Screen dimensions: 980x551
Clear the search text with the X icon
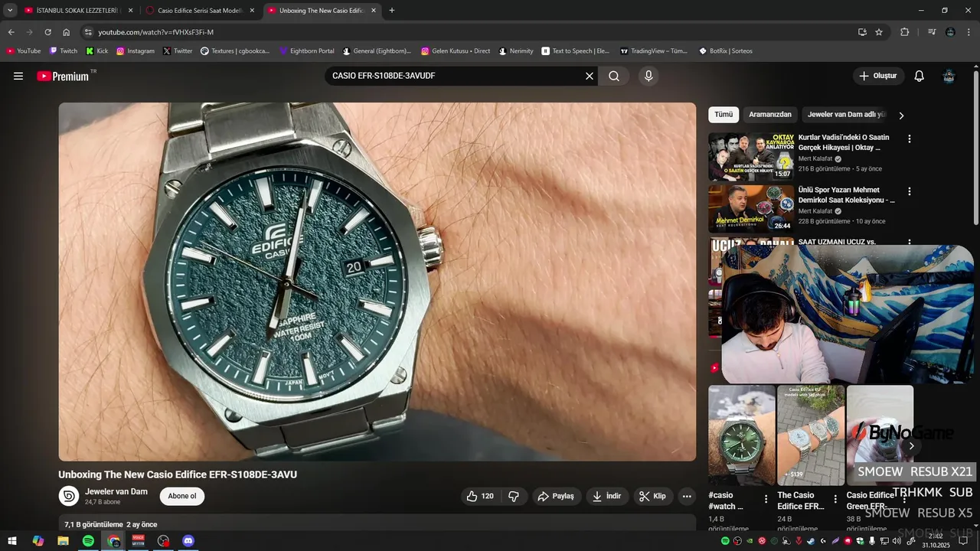590,76
